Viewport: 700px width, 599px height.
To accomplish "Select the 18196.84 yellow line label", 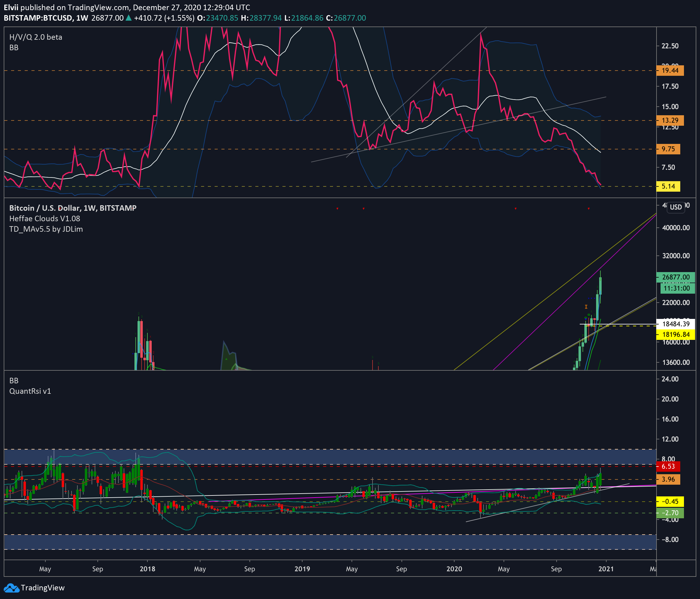I will tap(675, 335).
